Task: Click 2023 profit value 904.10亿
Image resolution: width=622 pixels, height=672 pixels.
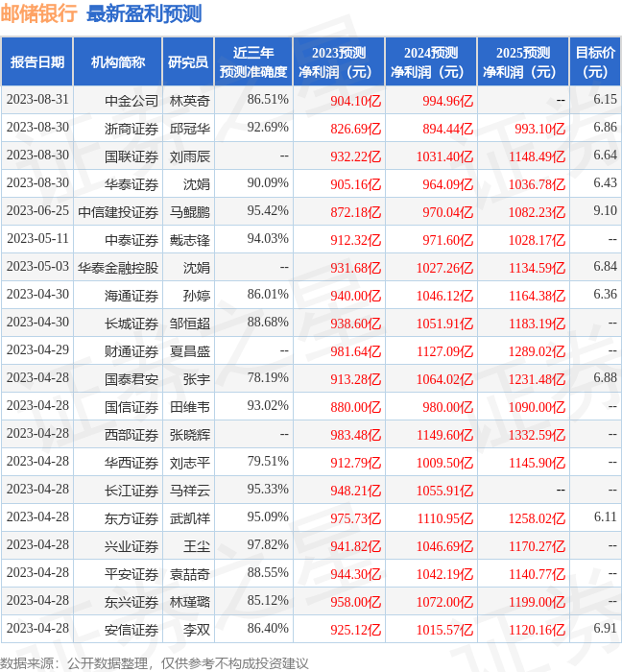Action: click(355, 101)
